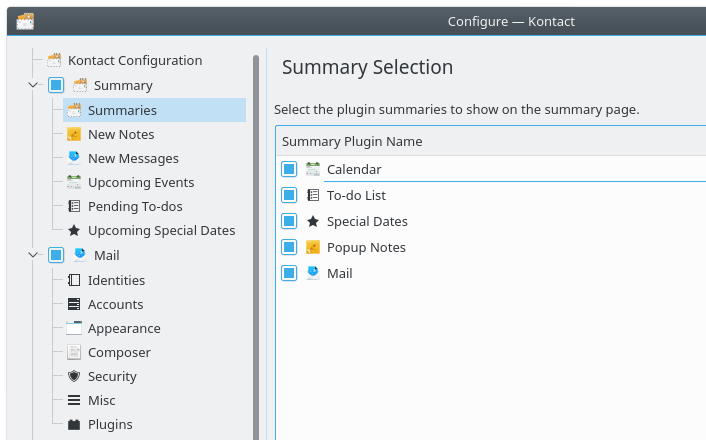Collapse the Summary tree section
Screen dimensions: 706x440
pyautogui.click(x=33, y=86)
